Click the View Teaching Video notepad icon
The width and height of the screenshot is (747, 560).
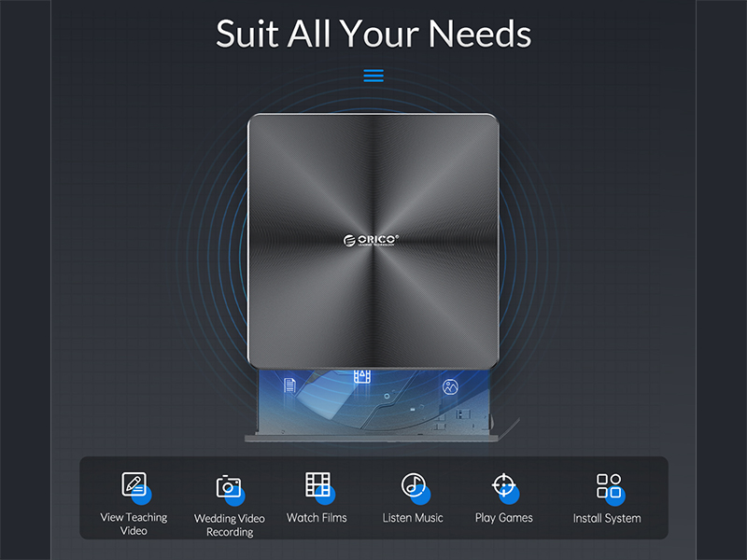click(134, 485)
